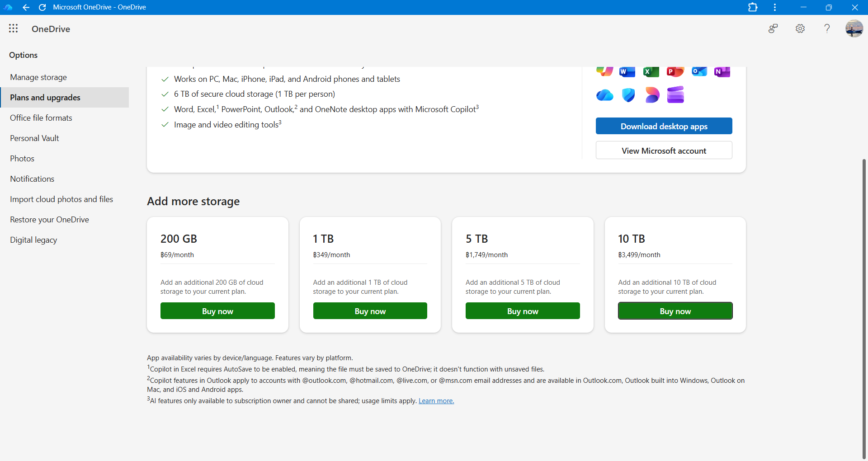This screenshot has width=868, height=461.
Task: Select Plans and upgrades
Action: pos(65,98)
